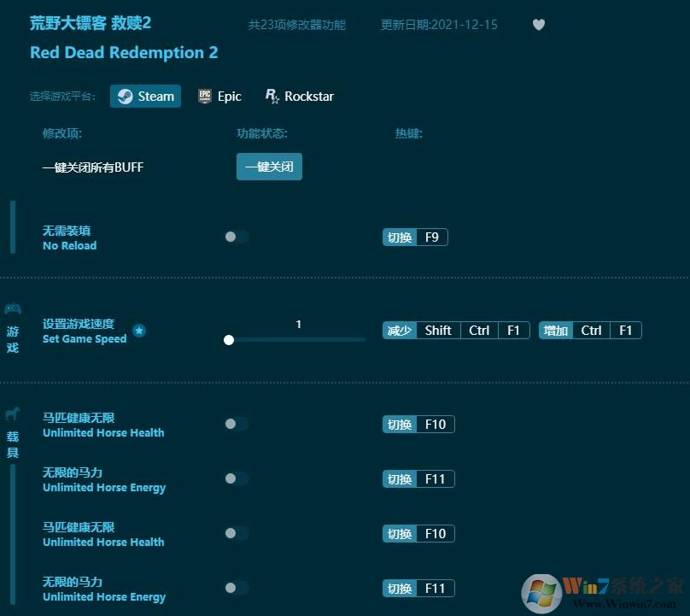This screenshot has width=690, height=616.
Task: Select the Rockstar platform tab
Action: point(300,96)
